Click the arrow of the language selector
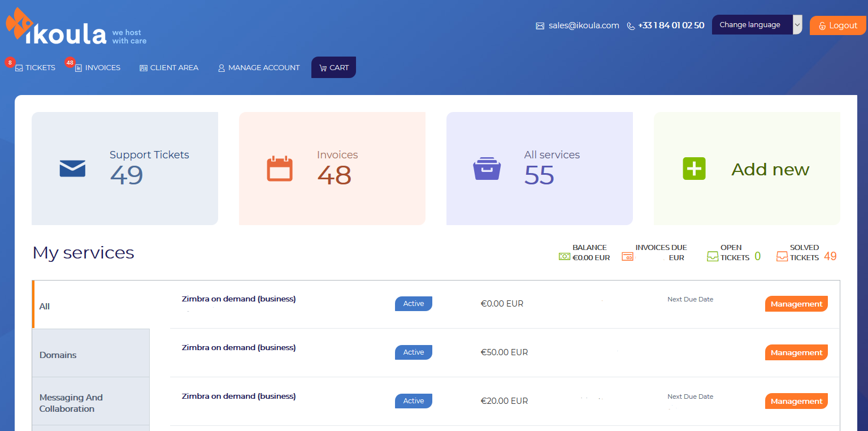Image resolution: width=868 pixels, height=431 pixels. [797, 25]
